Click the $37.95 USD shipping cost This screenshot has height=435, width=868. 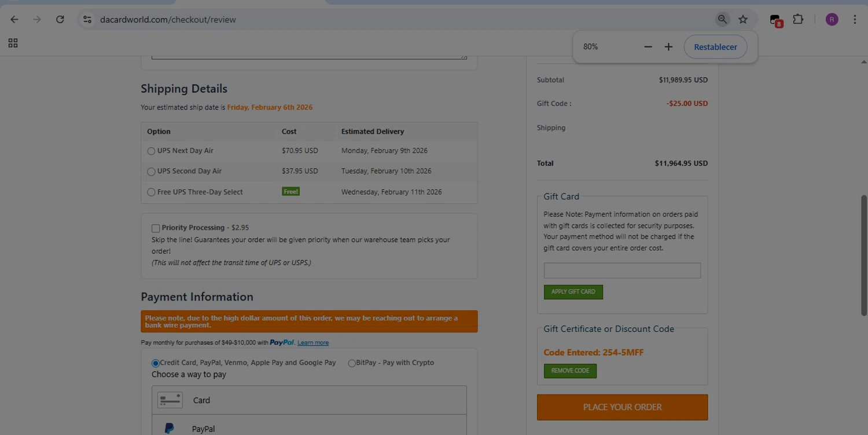click(x=300, y=171)
